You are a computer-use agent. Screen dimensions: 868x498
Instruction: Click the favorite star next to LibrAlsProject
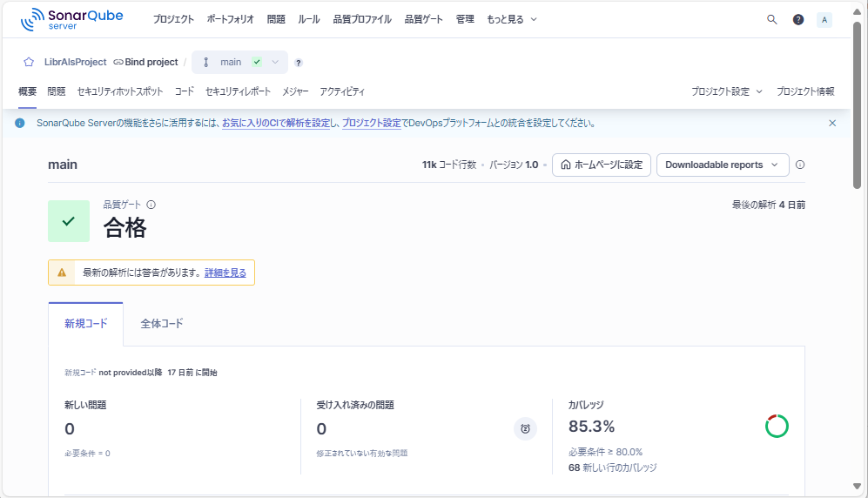pos(29,63)
